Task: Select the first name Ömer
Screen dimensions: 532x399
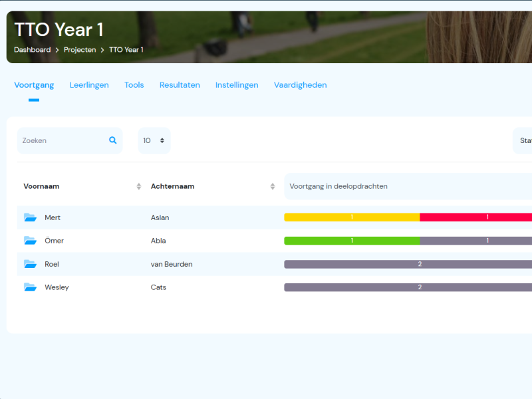Action: pyautogui.click(x=55, y=241)
